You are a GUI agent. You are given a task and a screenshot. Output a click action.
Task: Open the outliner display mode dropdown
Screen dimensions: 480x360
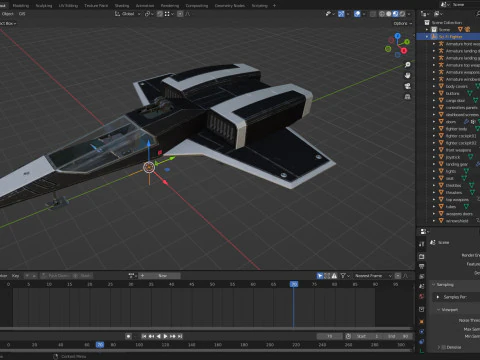[x=438, y=14]
